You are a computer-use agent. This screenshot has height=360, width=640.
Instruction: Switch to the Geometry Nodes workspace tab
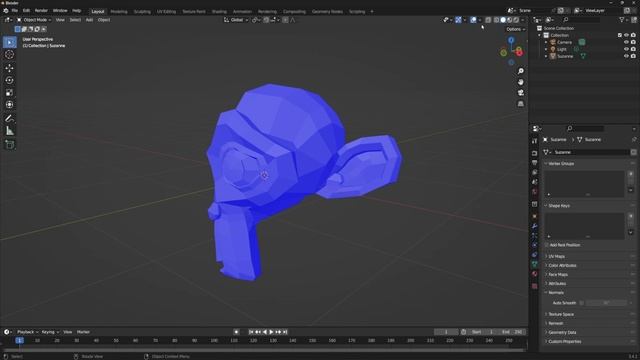(x=327, y=11)
